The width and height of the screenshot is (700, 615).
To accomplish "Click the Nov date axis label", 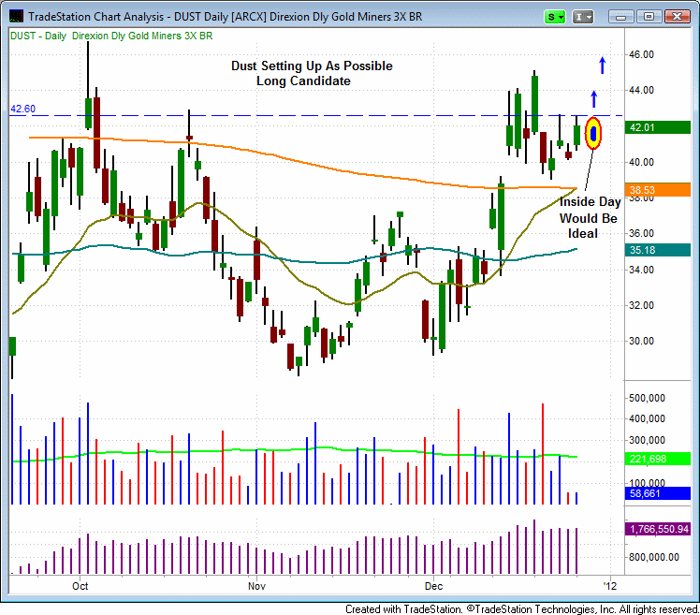I will 256,586.
